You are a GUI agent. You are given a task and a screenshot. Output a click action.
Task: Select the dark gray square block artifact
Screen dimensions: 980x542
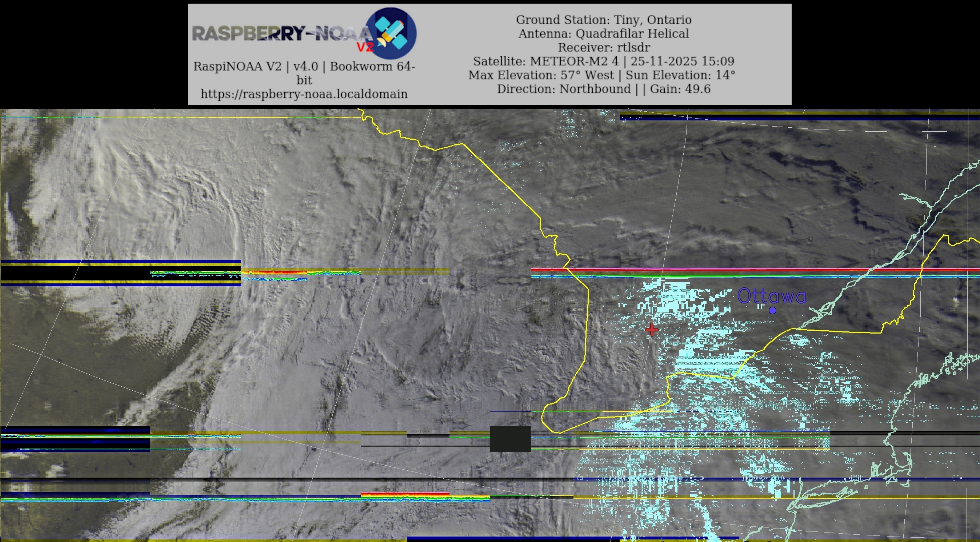[x=510, y=439]
